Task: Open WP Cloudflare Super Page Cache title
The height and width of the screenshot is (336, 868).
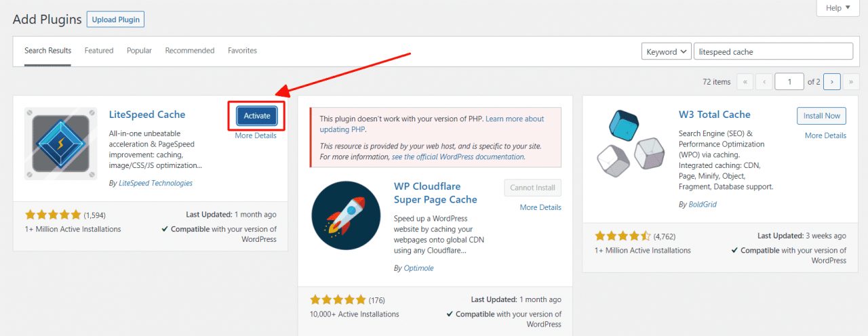Action: coord(435,193)
